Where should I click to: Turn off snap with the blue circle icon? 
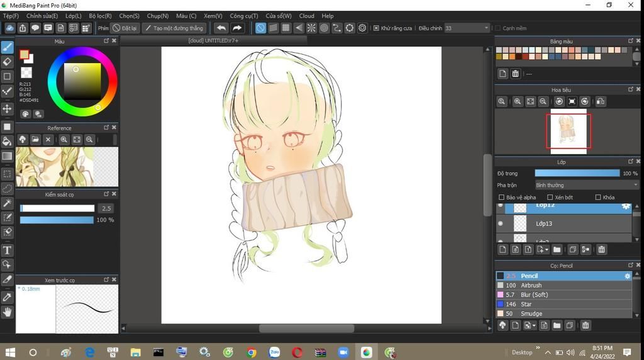(260, 28)
